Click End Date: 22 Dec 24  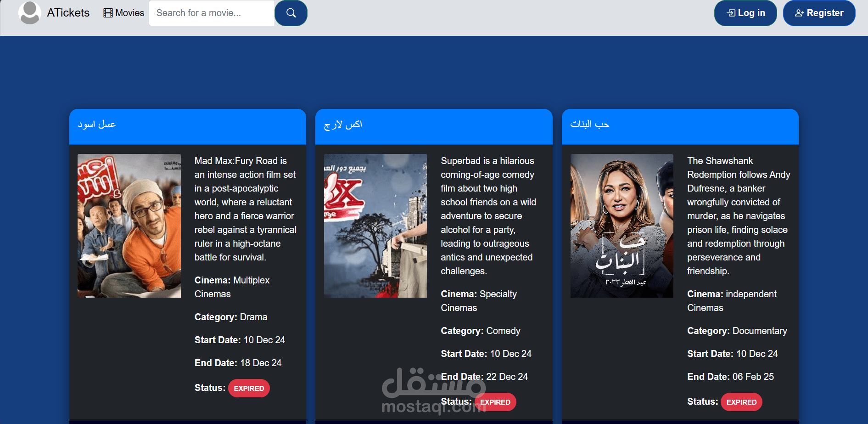484,377
